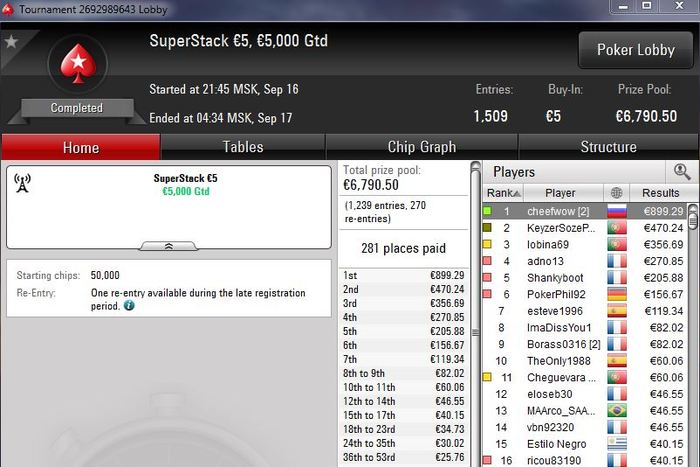Open the Chip Graph tab
700x467 pixels.
tap(422, 147)
